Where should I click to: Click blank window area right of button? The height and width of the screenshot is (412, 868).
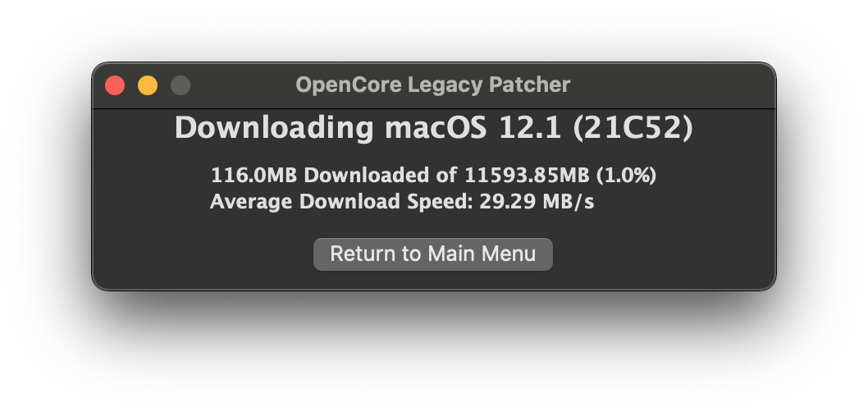click(x=665, y=254)
